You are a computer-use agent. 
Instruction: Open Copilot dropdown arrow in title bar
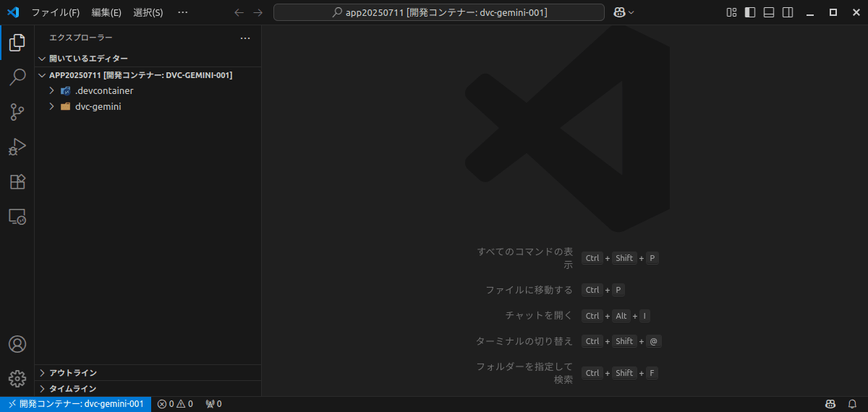[x=631, y=12]
